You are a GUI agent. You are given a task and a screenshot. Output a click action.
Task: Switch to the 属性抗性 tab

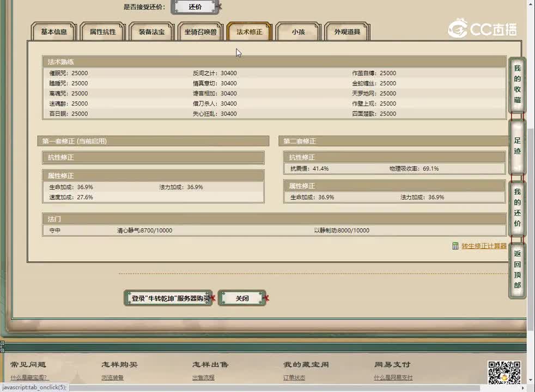[x=103, y=32]
